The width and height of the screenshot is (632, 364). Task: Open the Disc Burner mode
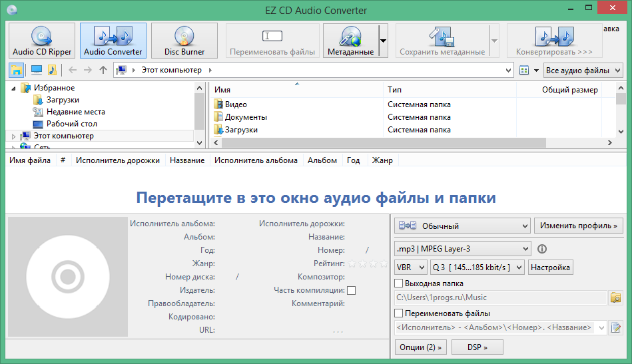[x=184, y=41]
